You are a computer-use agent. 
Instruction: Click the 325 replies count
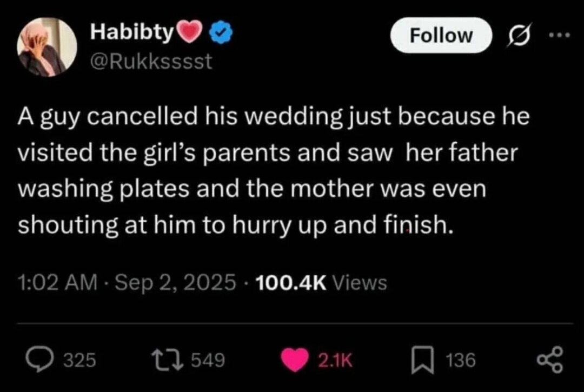click(x=79, y=360)
